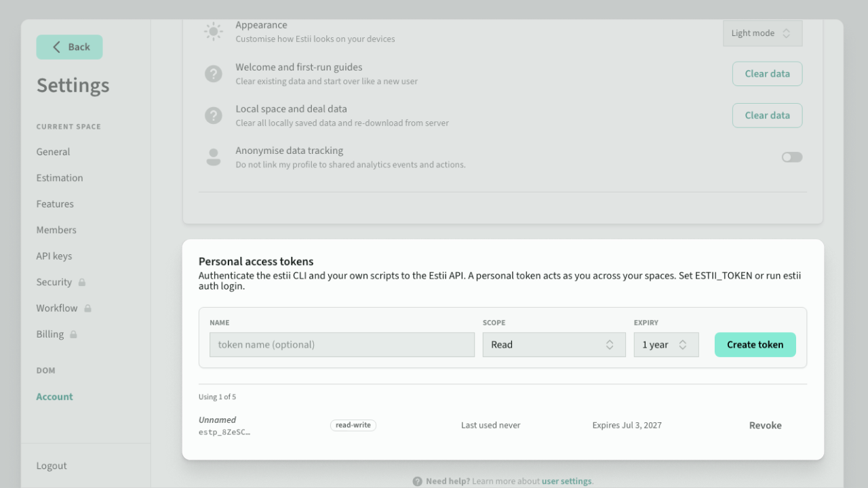Click the Create token button
This screenshot has height=488, width=868.
point(755,344)
